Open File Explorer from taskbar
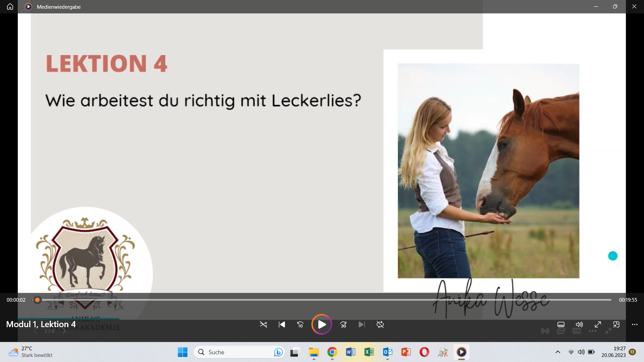Viewport: 644px width, 362px height. (x=314, y=352)
